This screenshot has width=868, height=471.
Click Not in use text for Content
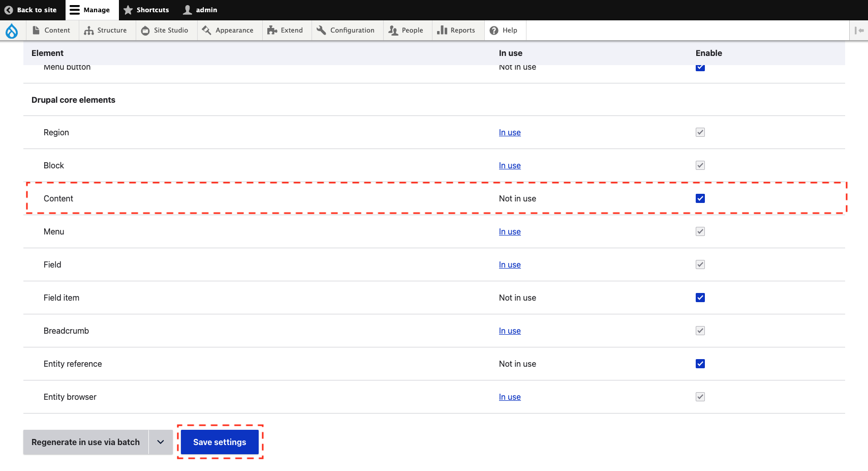517,198
